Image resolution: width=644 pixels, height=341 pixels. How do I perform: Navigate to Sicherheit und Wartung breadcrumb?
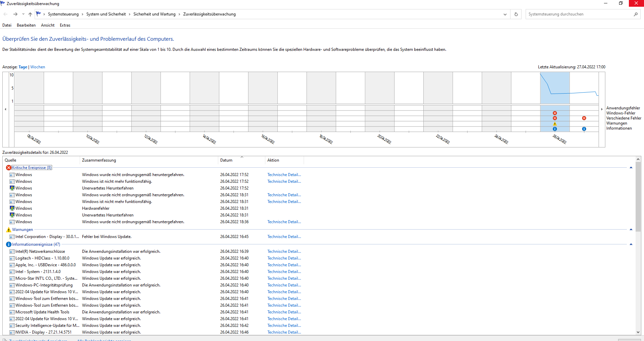pos(154,14)
